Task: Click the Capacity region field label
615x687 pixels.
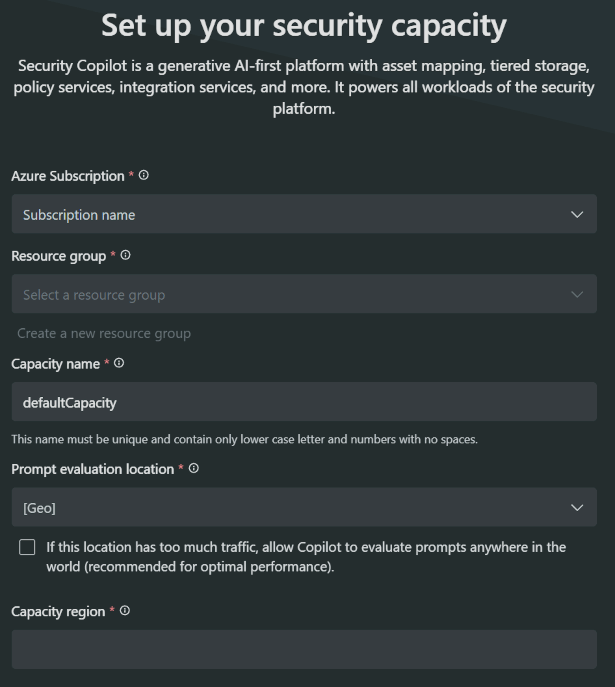Action: tap(58, 611)
